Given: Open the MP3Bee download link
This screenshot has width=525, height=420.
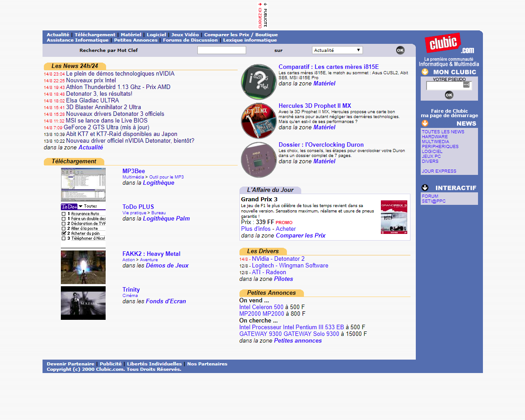Looking at the screenshot, I should [133, 171].
